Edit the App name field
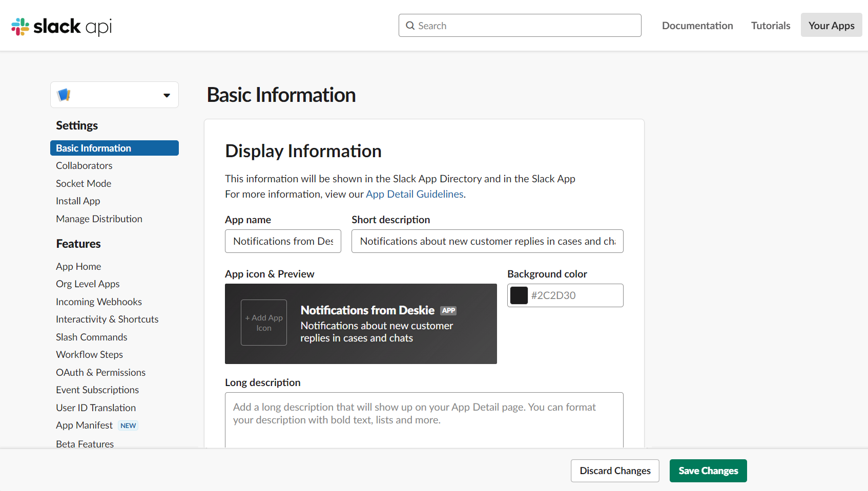The image size is (868, 491). click(283, 241)
